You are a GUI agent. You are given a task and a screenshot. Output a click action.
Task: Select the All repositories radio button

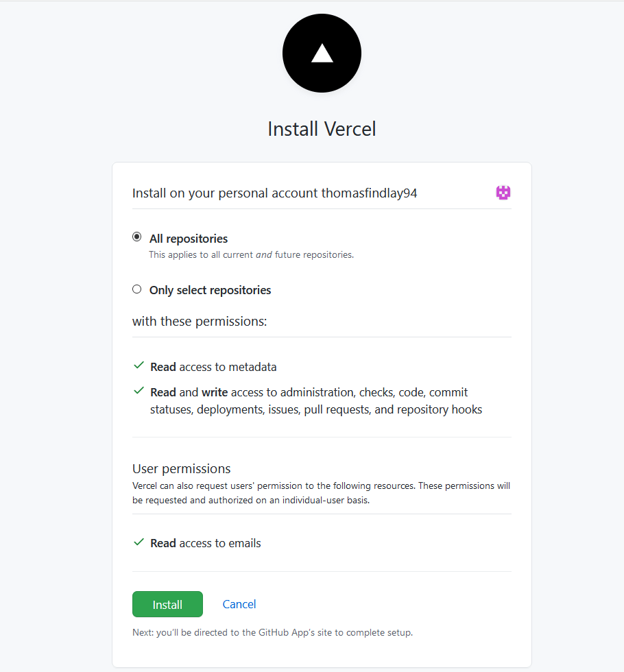pos(136,237)
